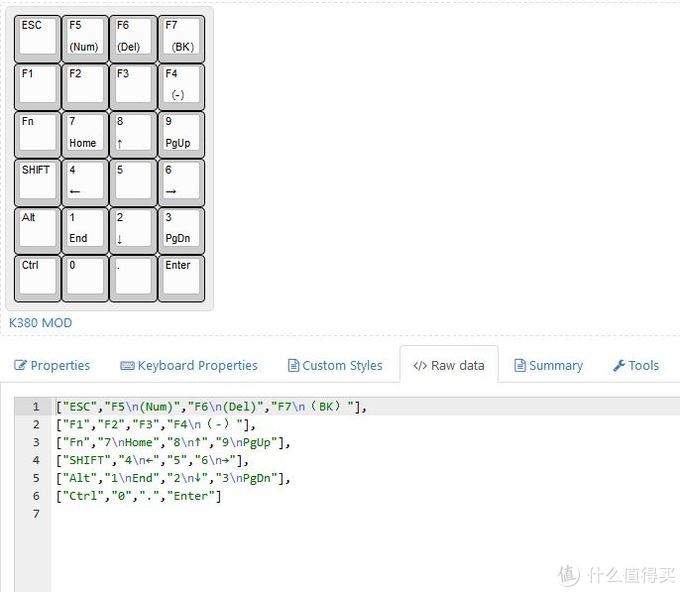The height and width of the screenshot is (592, 680).
Task: Click line number 1 in editor gutter
Action: click(x=36, y=407)
